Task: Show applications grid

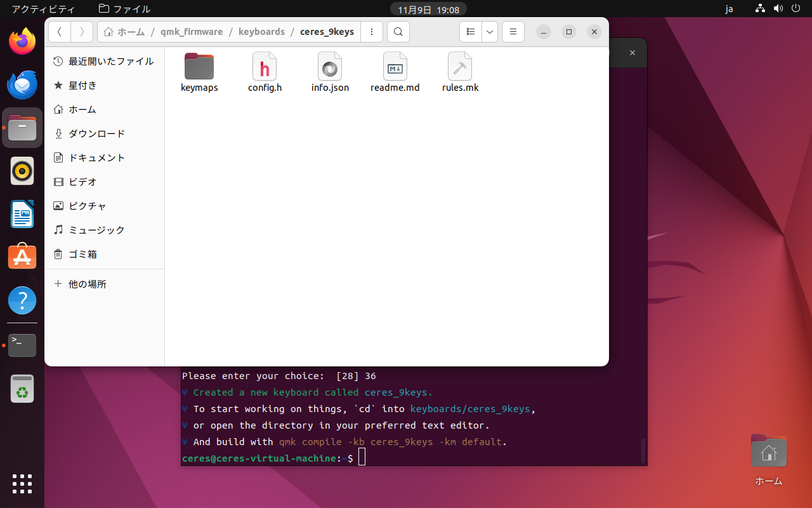Action: [22, 483]
